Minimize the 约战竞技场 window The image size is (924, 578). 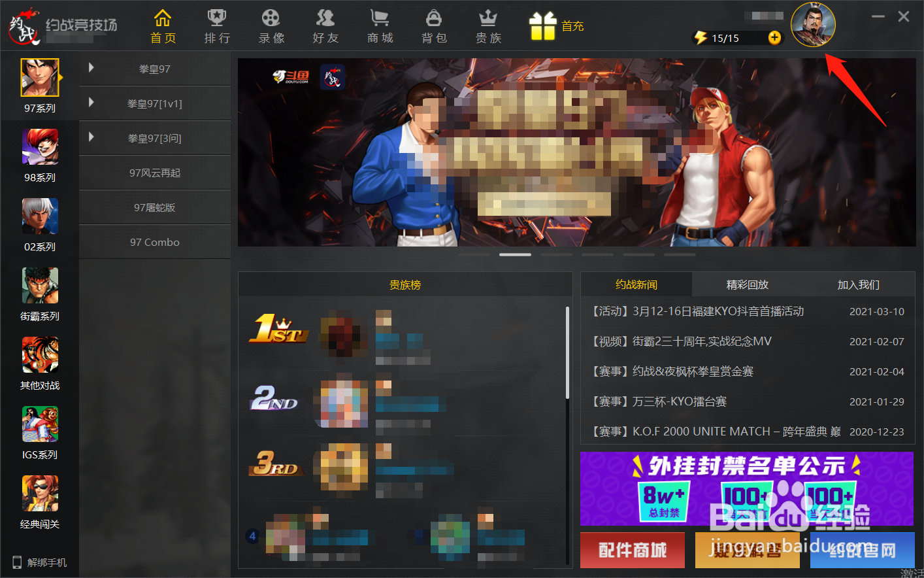point(878,16)
